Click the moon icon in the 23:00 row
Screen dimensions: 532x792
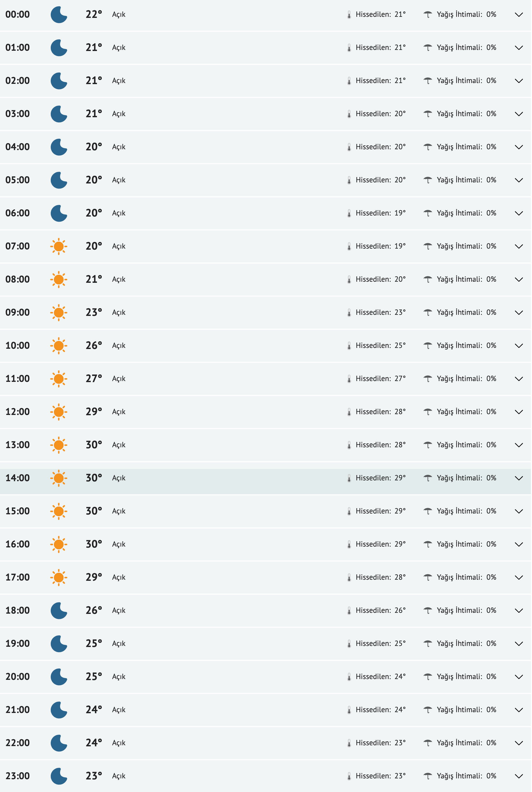pos(59,777)
